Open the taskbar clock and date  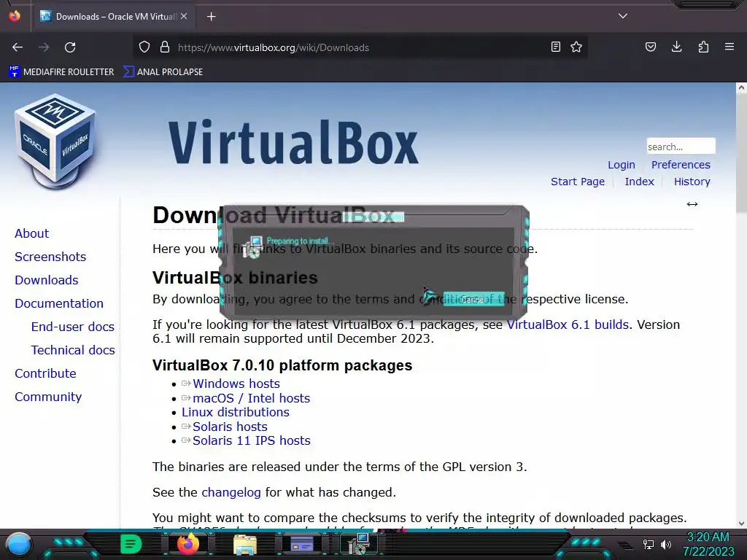pos(708,544)
